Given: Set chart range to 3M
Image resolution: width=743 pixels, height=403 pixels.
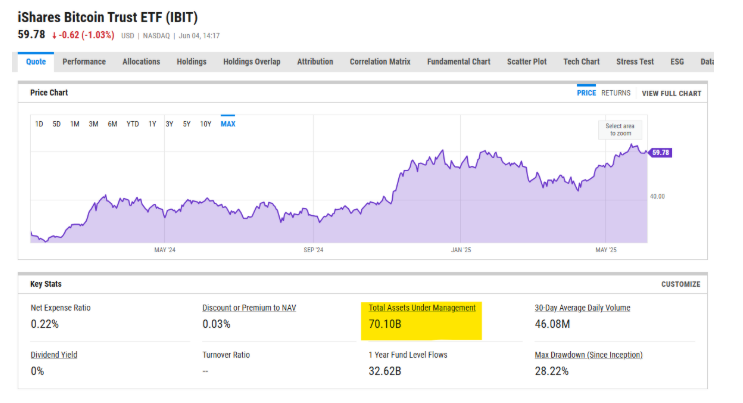Looking at the screenshot, I should 93,124.
